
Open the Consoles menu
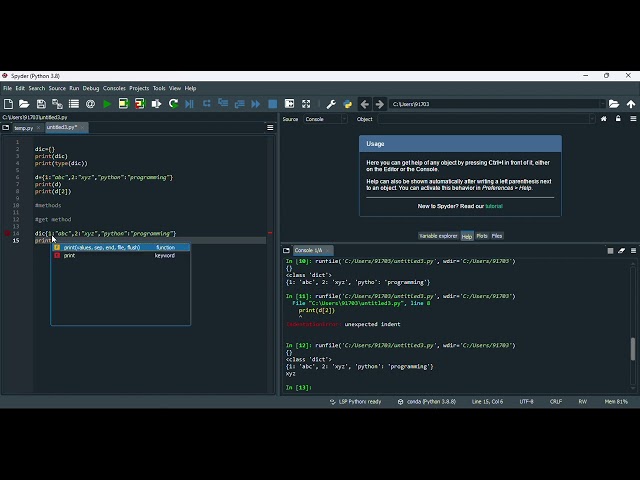click(114, 88)
